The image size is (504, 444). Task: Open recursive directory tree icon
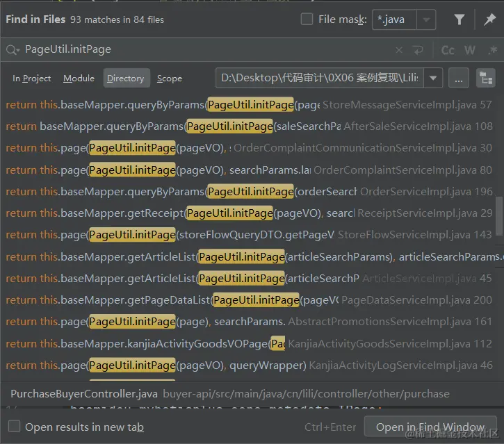[486, 78]
